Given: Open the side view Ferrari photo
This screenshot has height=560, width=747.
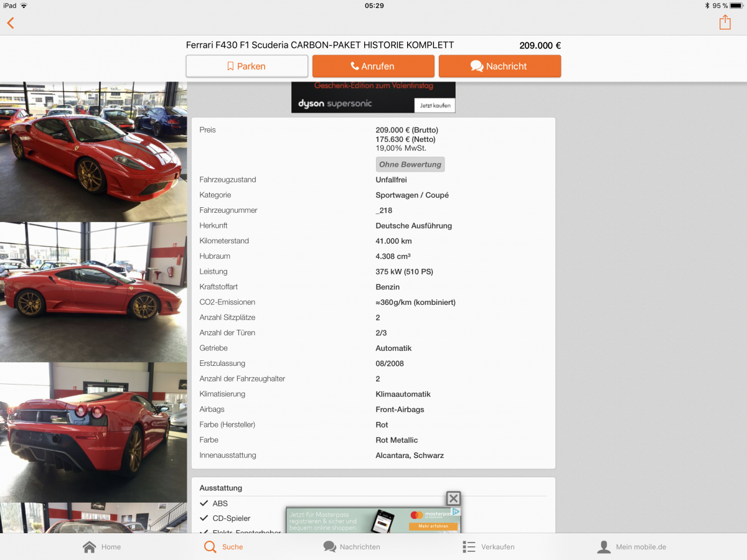Looking at the screenshot, I should 93,292.
